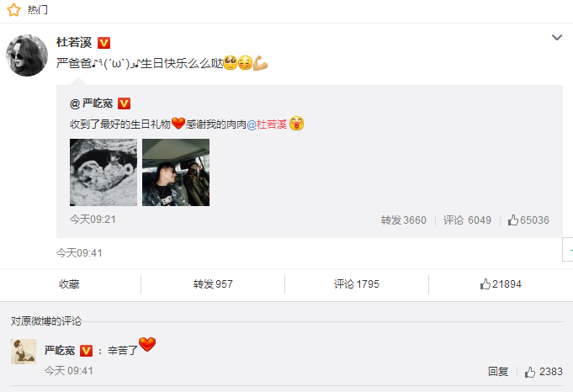
Task: Open 评论 6049 on the quoted post
Action: tap(467, 220)
